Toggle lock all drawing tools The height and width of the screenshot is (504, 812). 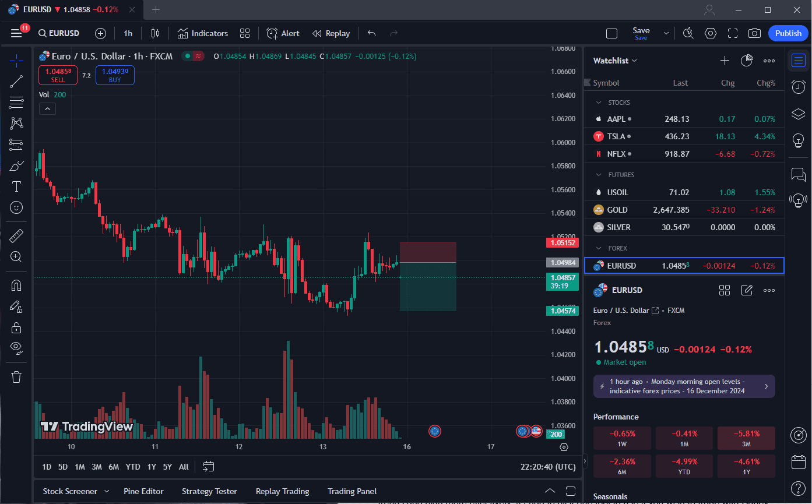[x=16, y=327]
